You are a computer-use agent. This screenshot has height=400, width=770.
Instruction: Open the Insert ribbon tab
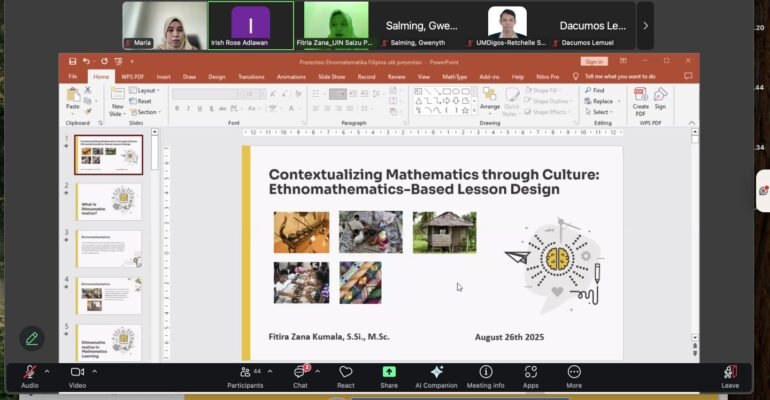[163, 76]
